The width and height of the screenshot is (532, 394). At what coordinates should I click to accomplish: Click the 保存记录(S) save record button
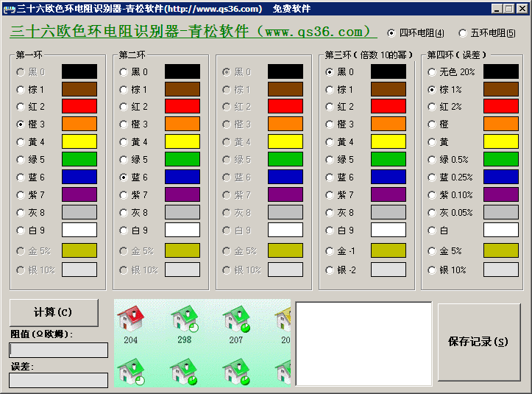point(479,342)
